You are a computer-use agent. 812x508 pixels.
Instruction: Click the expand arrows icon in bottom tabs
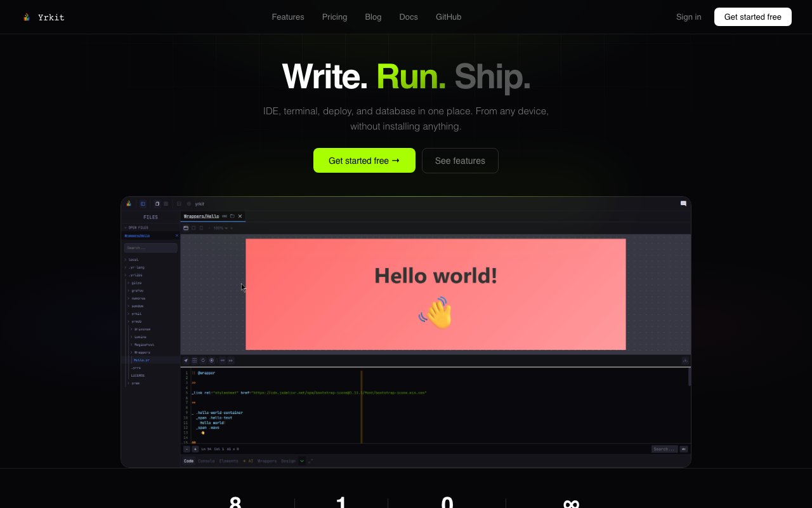[x=310, y=461]
